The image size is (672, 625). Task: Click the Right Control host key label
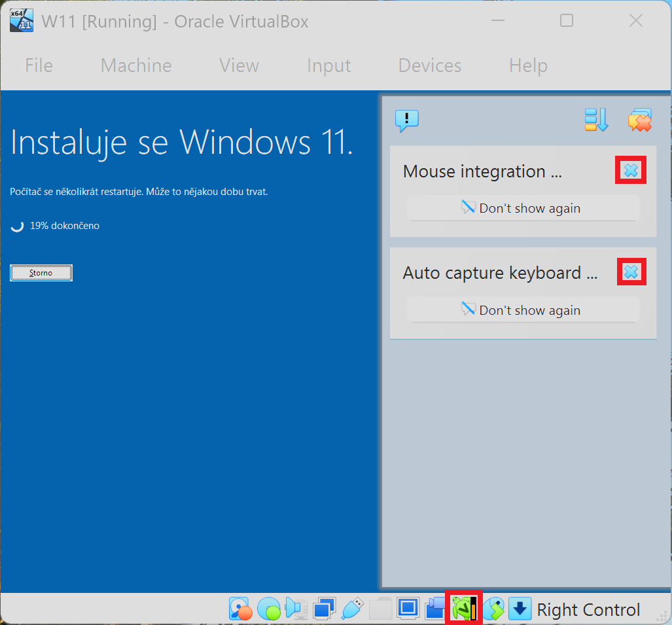coord(588,609)
